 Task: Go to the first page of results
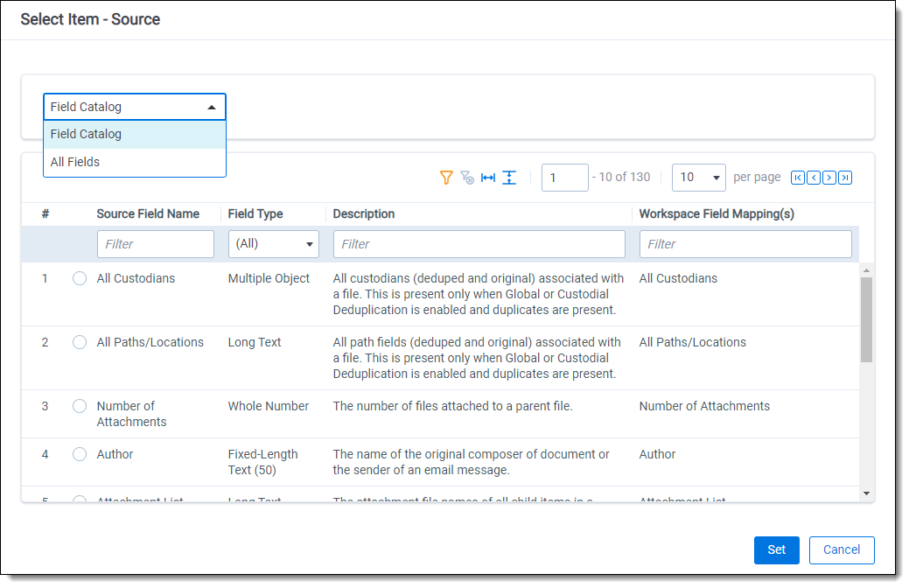click(x=797, y=178)
